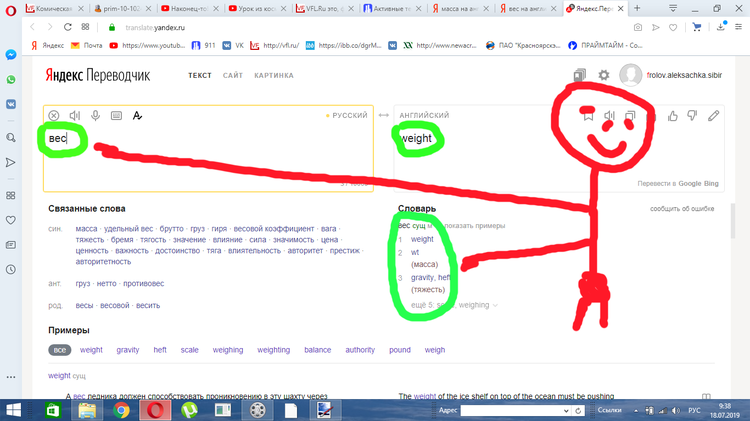Open volume control in system tray
The width and height of the screenshot is (750, 421).
[x=676, y=410]
